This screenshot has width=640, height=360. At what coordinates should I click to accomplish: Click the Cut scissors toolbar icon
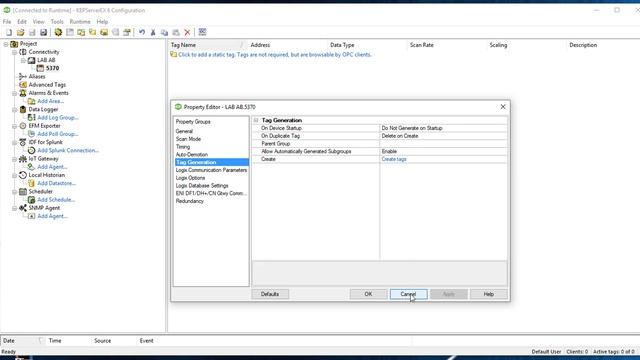tap(153, 32)
